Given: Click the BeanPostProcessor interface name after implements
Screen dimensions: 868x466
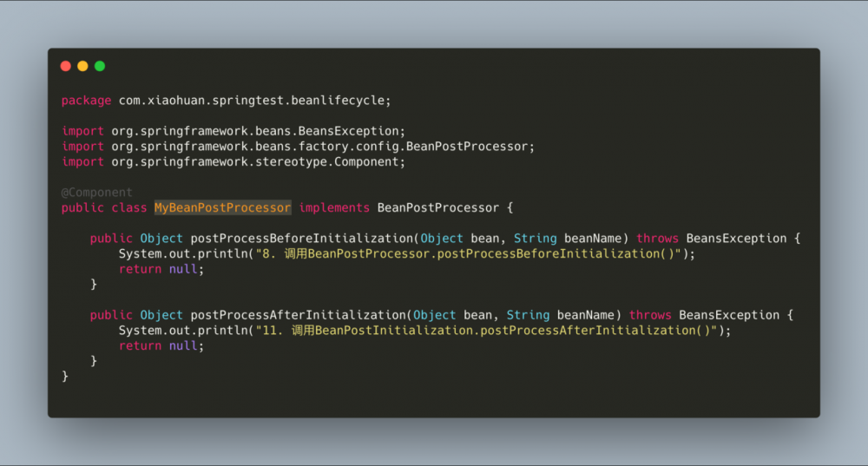Looking at the screenshot, I should (437, 207).
